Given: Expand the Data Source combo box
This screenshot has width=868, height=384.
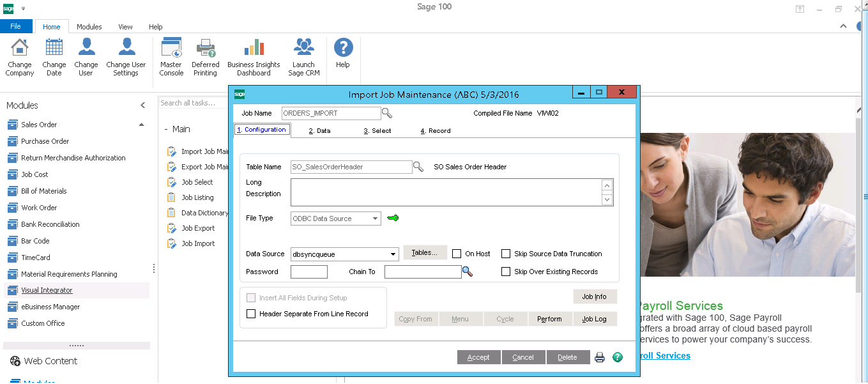Looking at the screenshot, I should click(393, 254).
